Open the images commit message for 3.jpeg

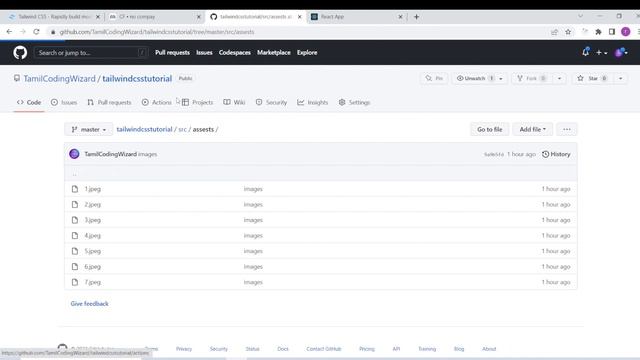click(x=253, y=220)
